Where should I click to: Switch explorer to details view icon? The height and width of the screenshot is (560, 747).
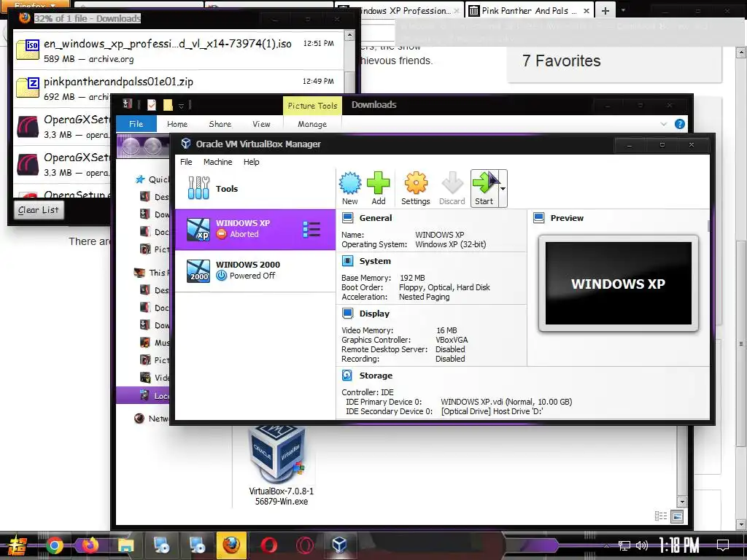point(661,516)
